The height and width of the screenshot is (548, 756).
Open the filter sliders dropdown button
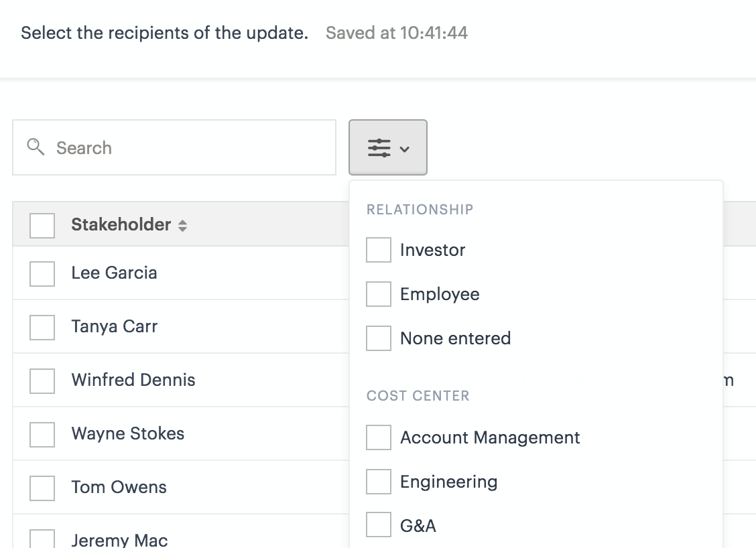click(x=387, y=147)
